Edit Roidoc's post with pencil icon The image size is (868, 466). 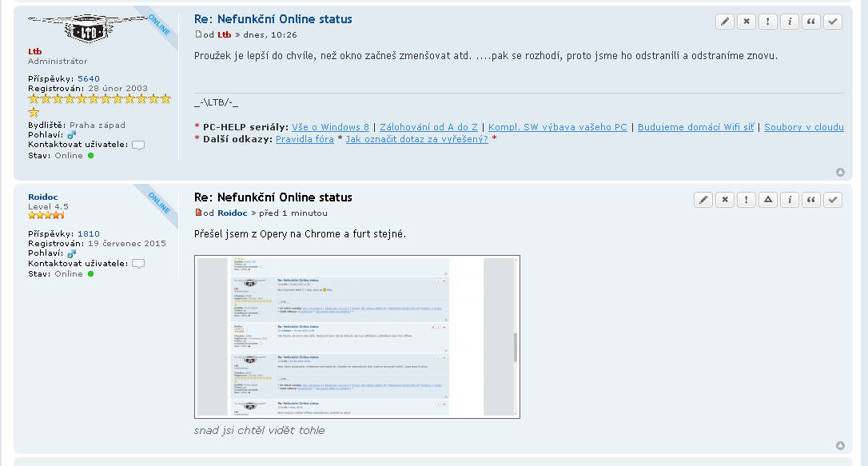point(703,200)
